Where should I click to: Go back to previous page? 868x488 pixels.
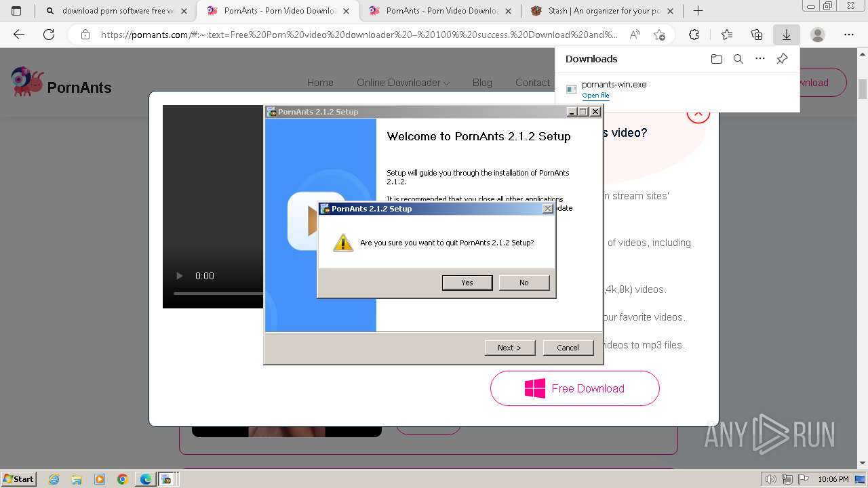coord(19,35)
